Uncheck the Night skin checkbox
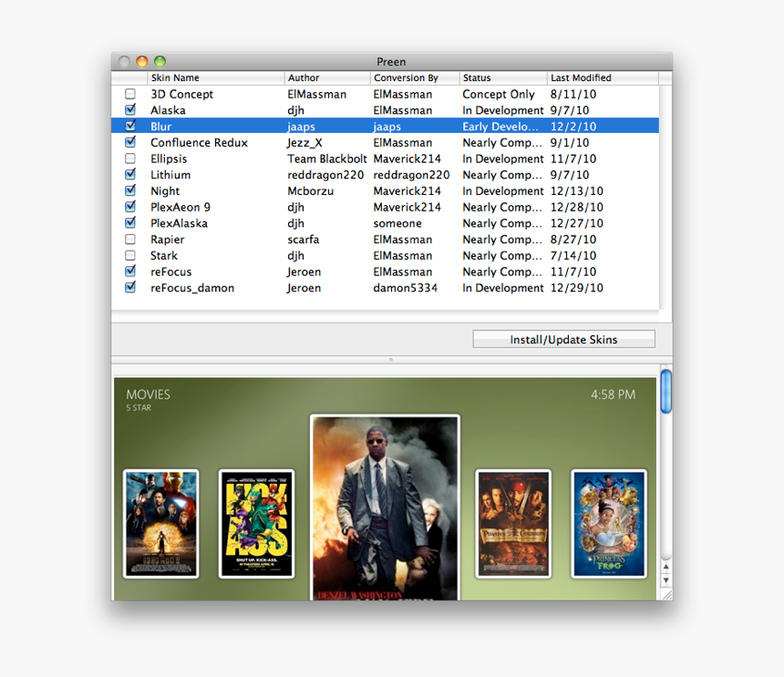The height and width of the screenshot is (677, 784). pos(130,190)
